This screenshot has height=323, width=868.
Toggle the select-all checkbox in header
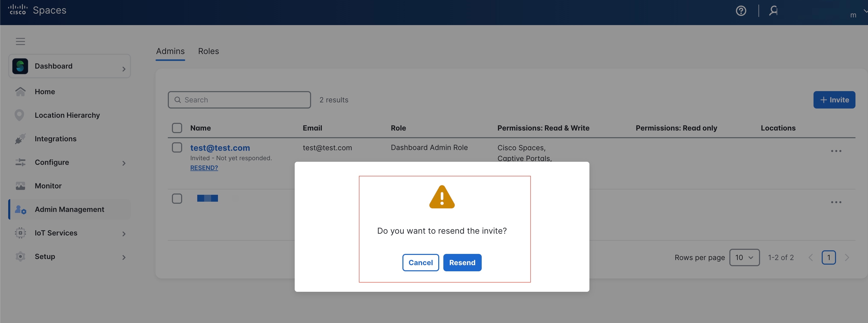click(x=177, y=128)
